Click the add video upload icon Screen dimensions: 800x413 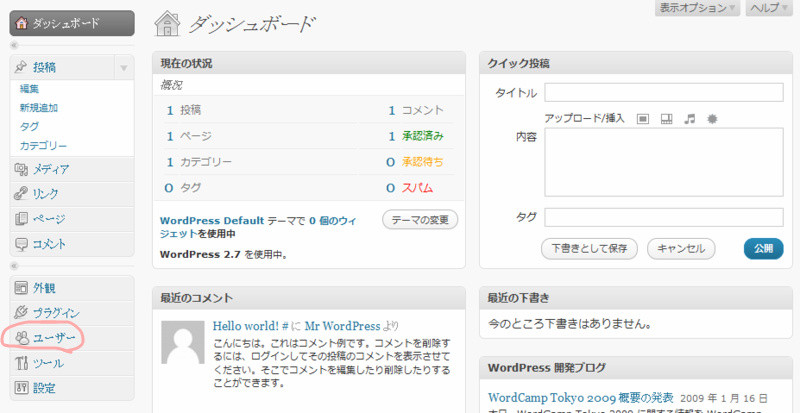tap(666, 119)
